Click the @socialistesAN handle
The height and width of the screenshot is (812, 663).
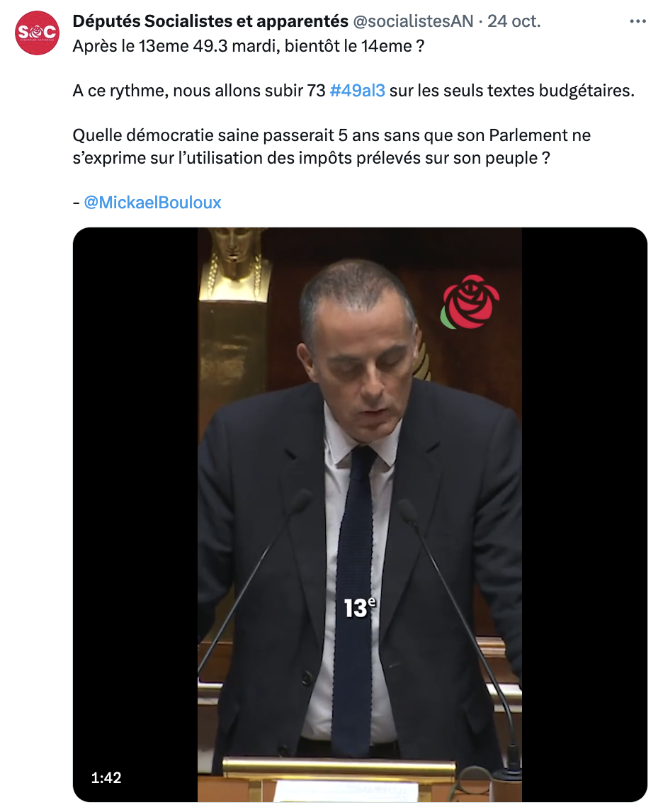413,21
